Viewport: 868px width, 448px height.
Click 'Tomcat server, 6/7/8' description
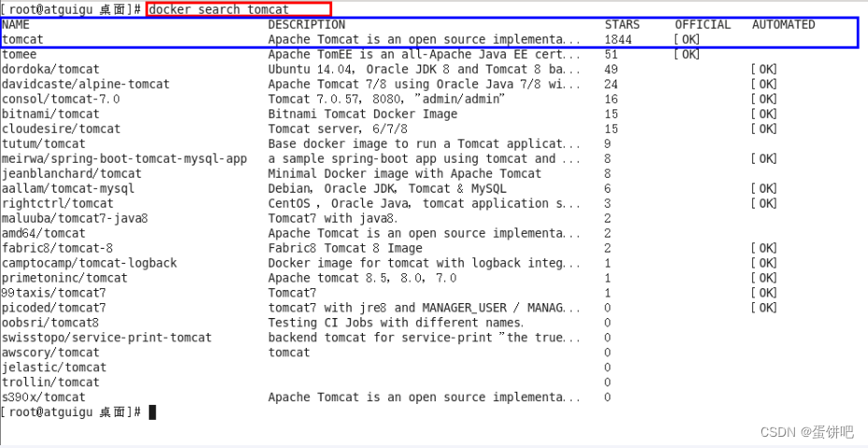click(339, 130)
